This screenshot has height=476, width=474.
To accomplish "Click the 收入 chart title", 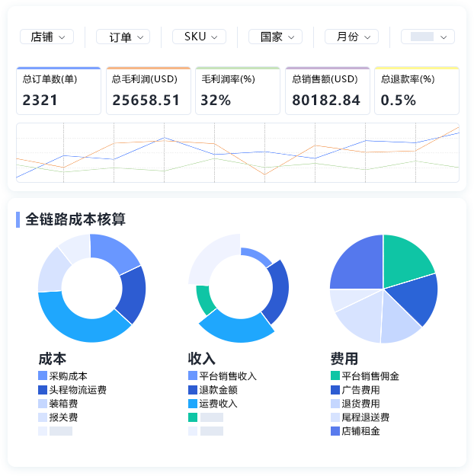I will [202, 359].
